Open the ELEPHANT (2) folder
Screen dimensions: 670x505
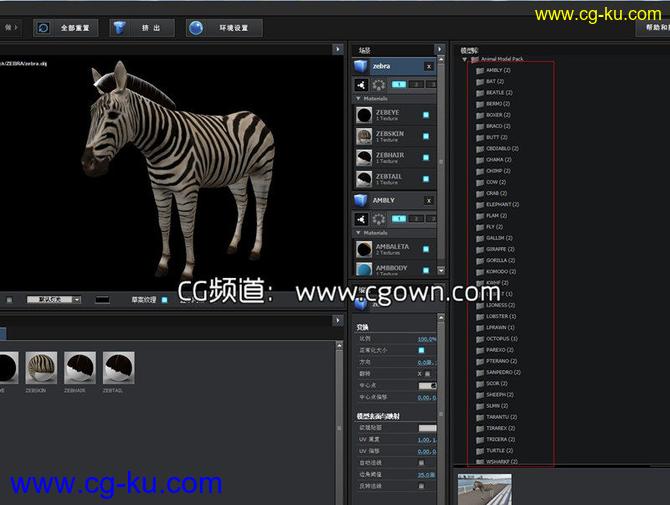click(498, 205)
